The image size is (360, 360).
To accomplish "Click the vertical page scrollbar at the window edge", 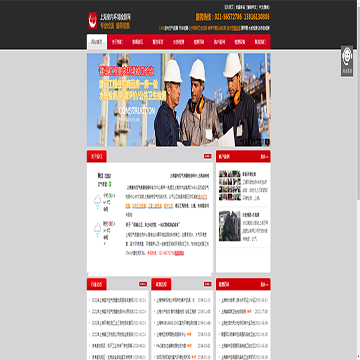I will 358,180.
